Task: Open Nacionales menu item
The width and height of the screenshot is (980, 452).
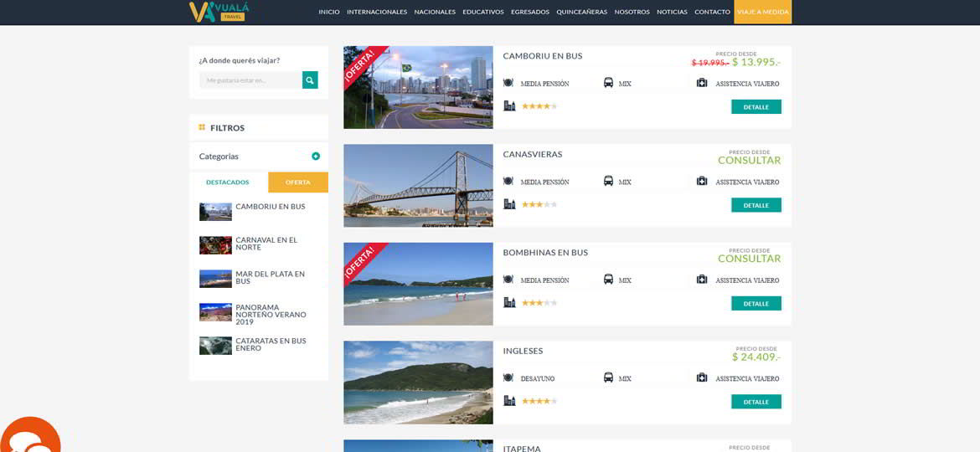Action: (435, 12)
